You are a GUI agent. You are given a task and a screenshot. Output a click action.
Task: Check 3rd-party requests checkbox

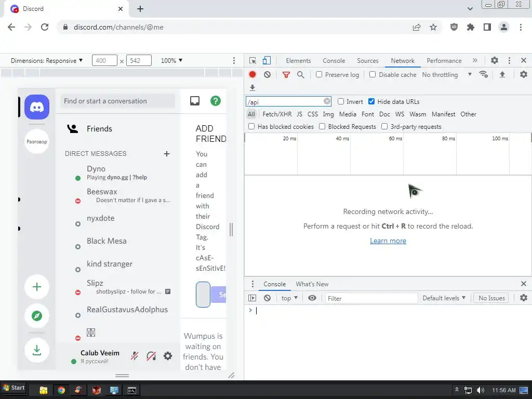[x=384, y=127]
